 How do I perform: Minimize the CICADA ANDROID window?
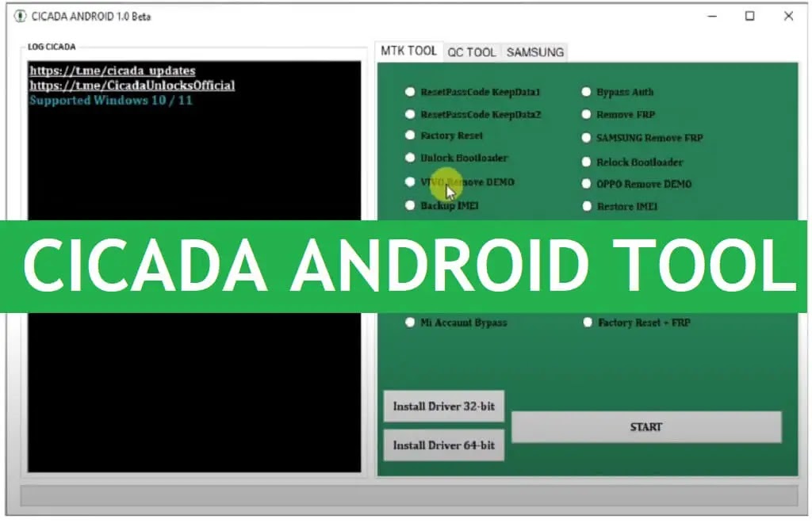[x=713, y=16]
